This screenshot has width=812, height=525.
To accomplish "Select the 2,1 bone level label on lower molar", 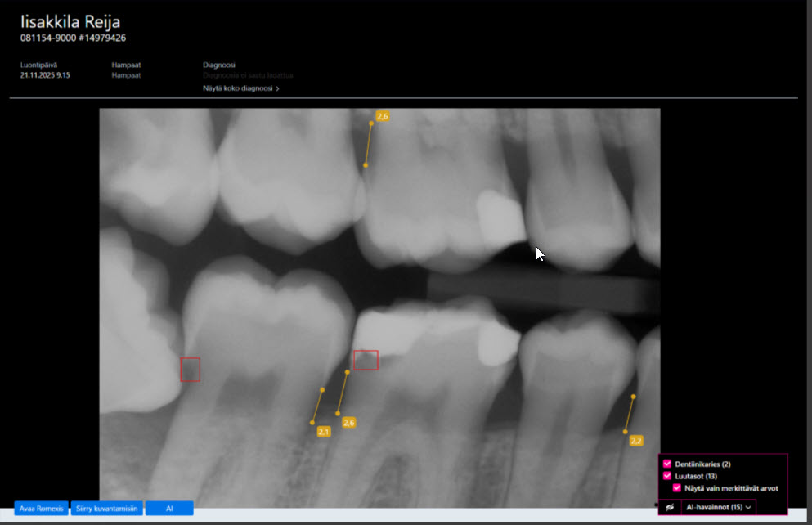I will tap(324, 432).
